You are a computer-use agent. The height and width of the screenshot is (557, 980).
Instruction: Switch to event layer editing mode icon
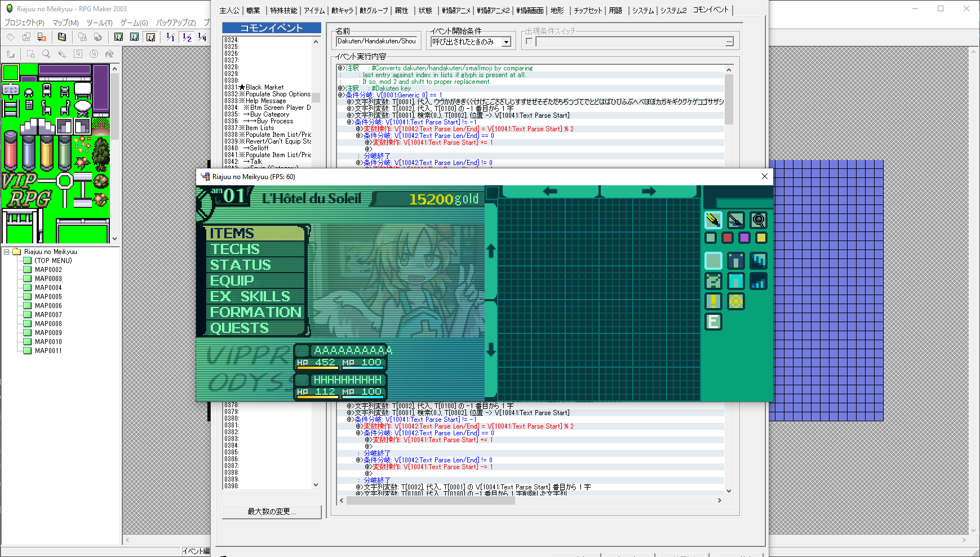[150, 37]
